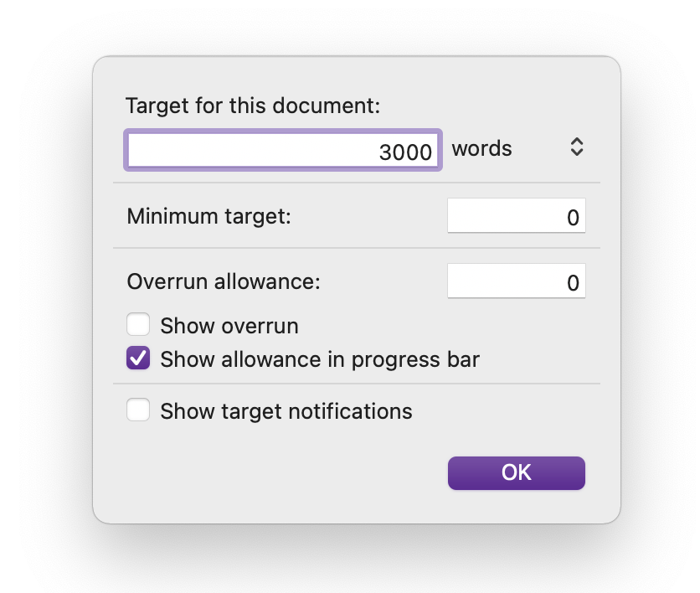Click the Minimum target number field
This screenshot has width=700, height=593.
(516, 216)
